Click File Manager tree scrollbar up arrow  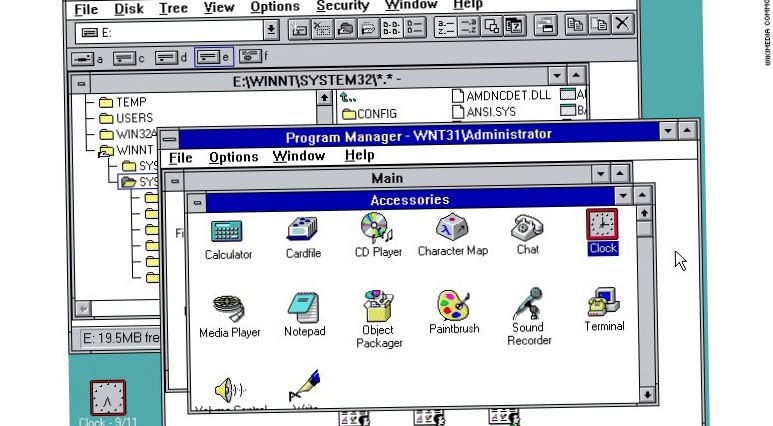(324, 98)
